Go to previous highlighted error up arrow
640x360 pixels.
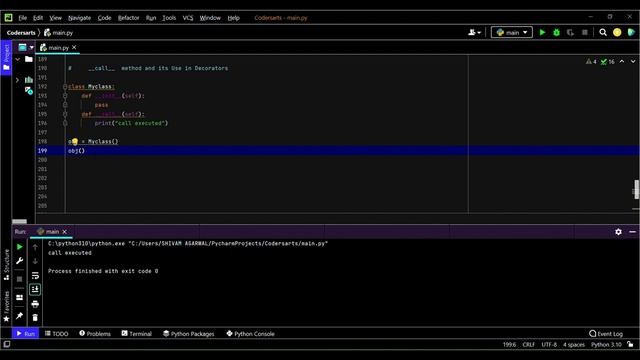622,62
